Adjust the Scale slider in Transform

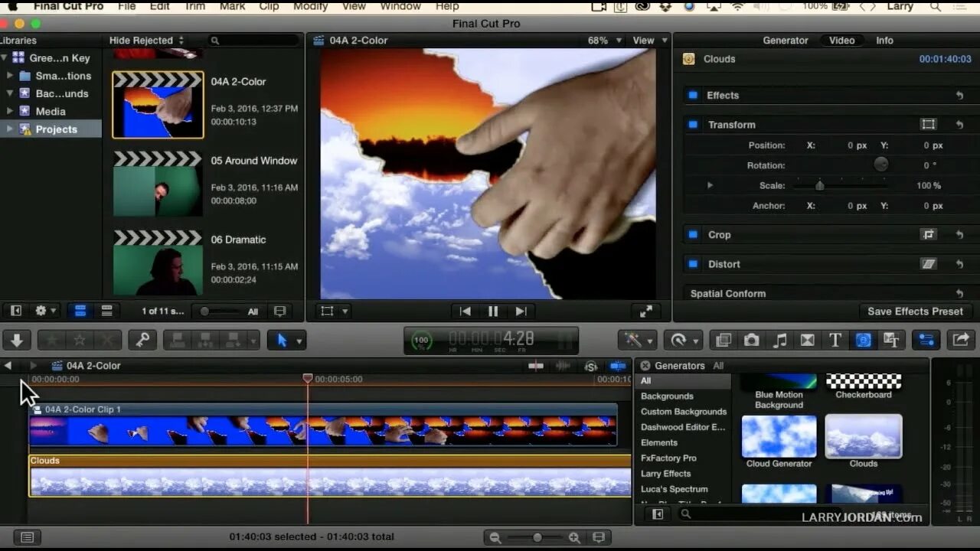(820, 185)
